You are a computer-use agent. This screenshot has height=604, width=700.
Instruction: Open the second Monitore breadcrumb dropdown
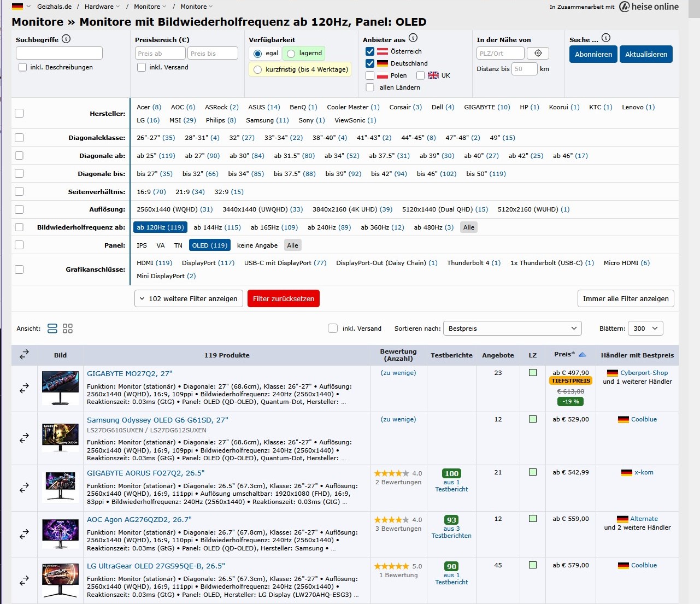tap(197, 7)
